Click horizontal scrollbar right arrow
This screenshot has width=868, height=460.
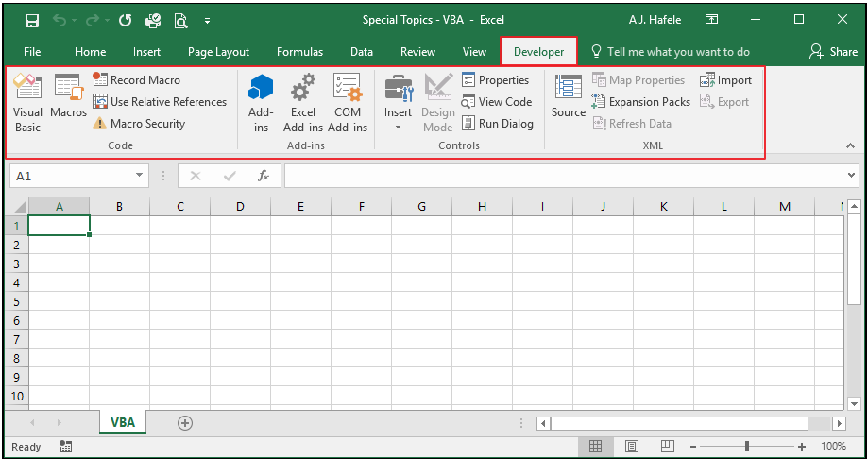click(840, 424)
